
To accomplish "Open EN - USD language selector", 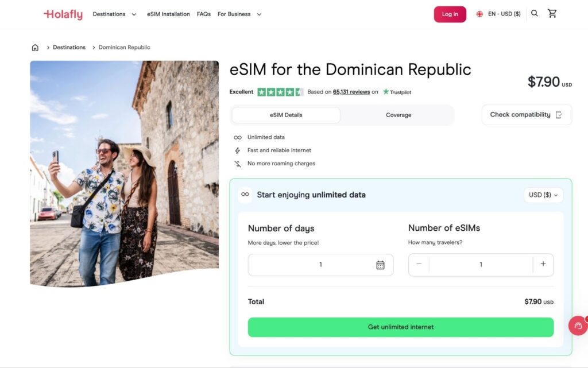I will pyautogui.click(x=498, y=14).
